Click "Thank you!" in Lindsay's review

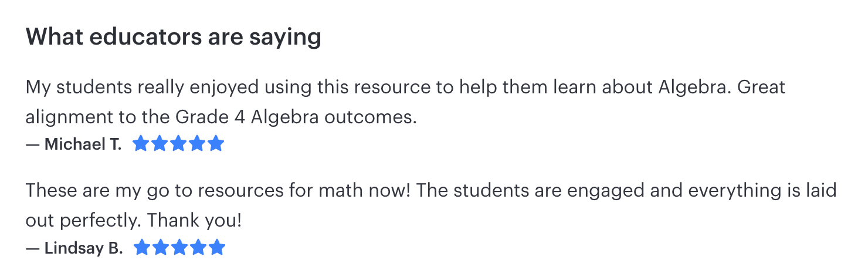(194, 221)
